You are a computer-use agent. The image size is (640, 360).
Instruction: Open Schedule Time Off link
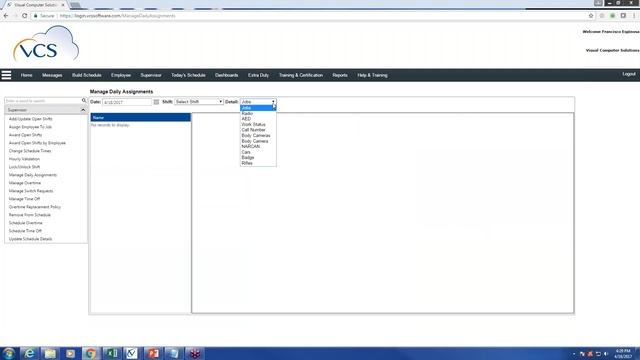tap(25, 231)
